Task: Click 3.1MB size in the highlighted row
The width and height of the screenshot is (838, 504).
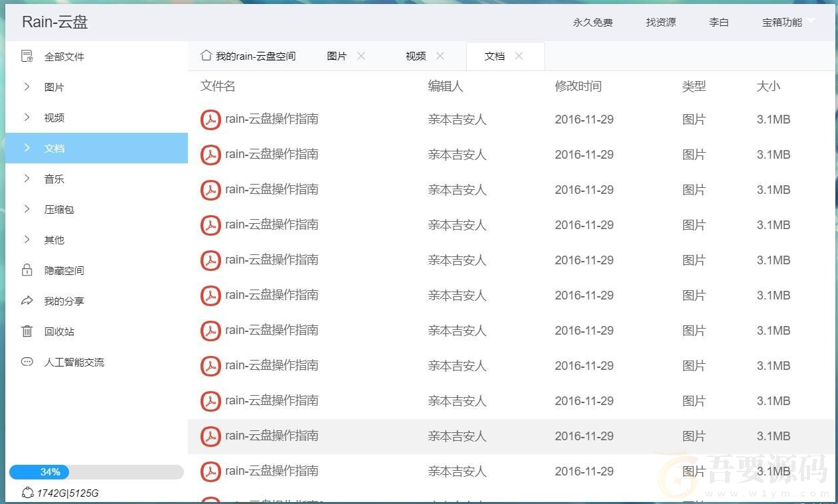Action: point(774,436)
